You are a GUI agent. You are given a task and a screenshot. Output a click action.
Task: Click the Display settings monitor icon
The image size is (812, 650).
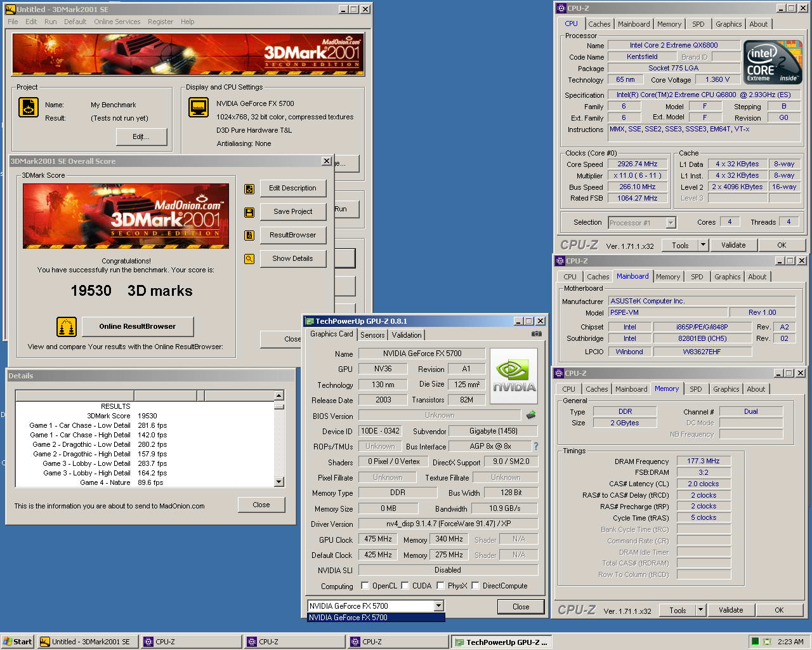(199, 107)
